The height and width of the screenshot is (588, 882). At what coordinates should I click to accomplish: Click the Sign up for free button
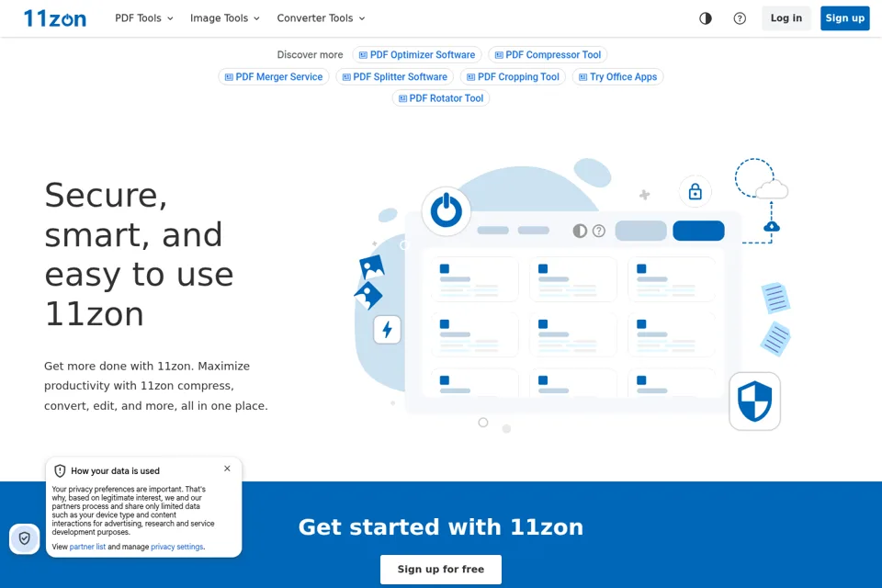pos(440,569)
